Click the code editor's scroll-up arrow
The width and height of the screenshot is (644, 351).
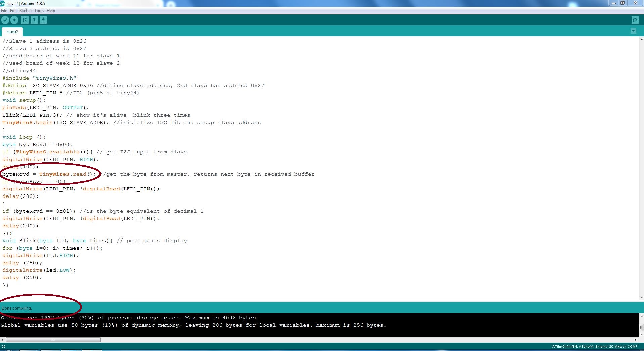[x=641, y=39]
